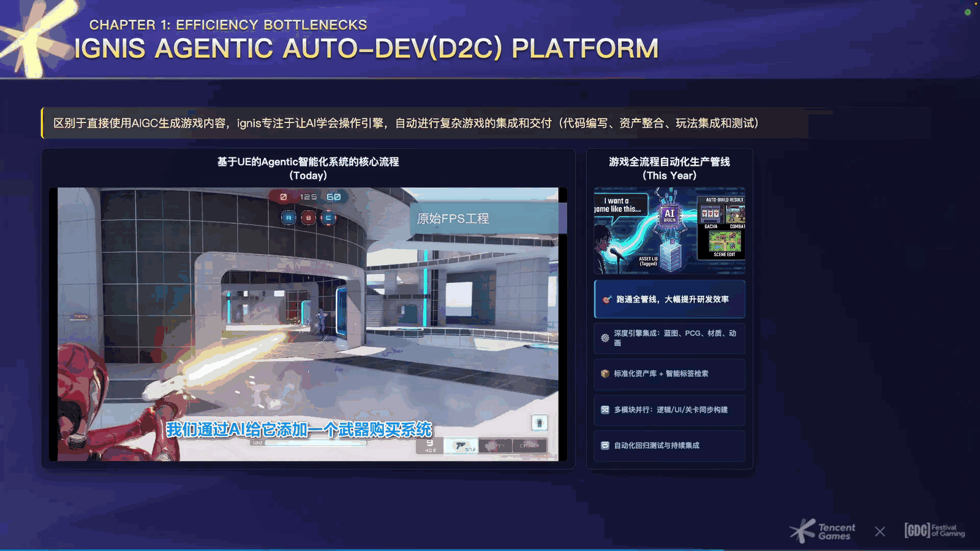980x551 pixels.
Task: Click the subtitle 我们通过AI给它添加一个武器购买系统
Action: [300, 430]
